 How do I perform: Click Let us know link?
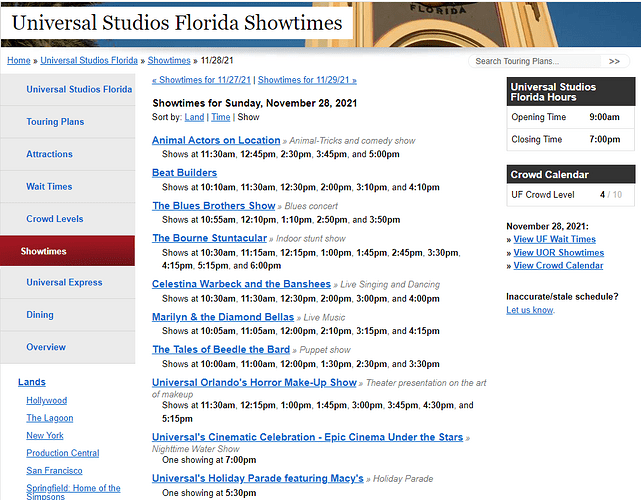(529, 310)
